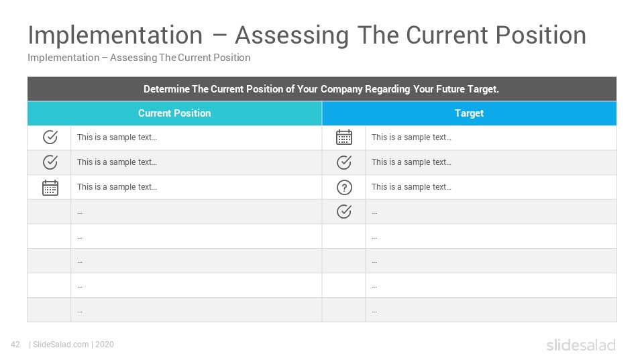The image size is (644, 362).
Task: Click the dark gray banner about Future Target
Action: click(321, 89)
